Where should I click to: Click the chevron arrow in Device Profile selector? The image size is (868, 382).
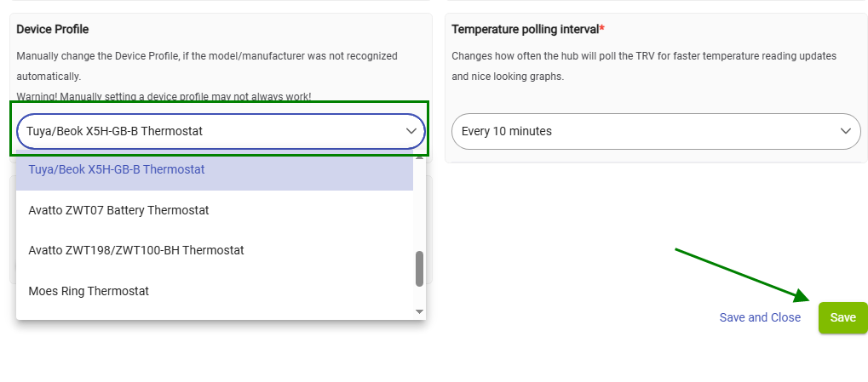tap(411, 131)
